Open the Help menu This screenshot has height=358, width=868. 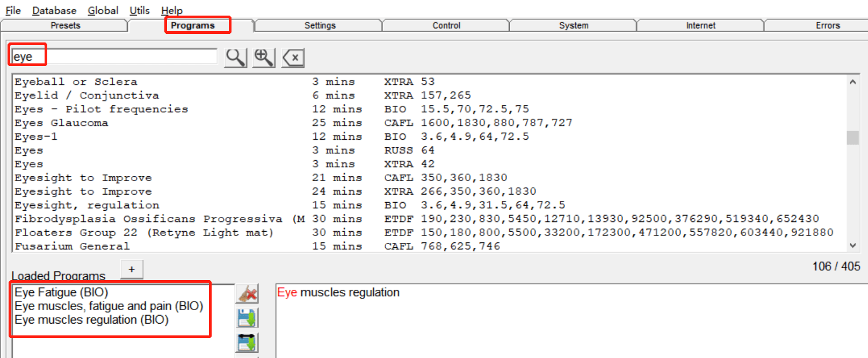point(172,10)
